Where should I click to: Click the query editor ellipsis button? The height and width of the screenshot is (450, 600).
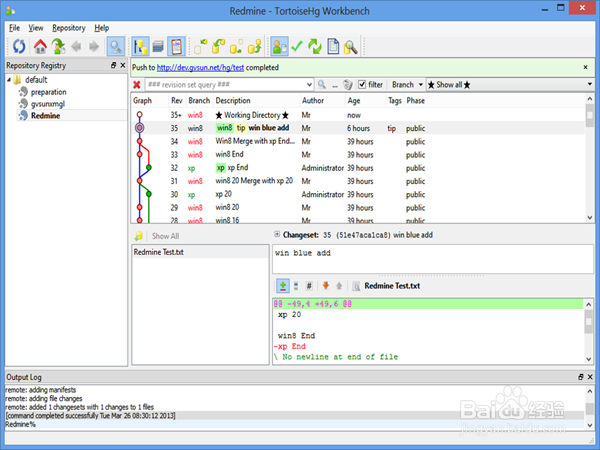[335, 85]
